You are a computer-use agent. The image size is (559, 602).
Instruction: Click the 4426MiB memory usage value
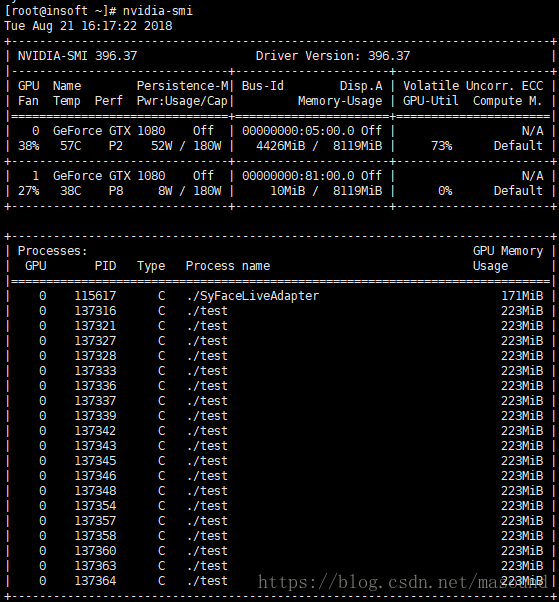point(281,146)
